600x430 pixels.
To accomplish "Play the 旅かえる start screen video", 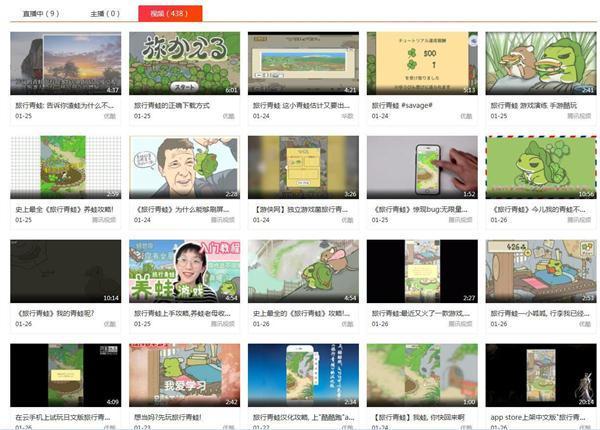I will (x=184, y=63).
